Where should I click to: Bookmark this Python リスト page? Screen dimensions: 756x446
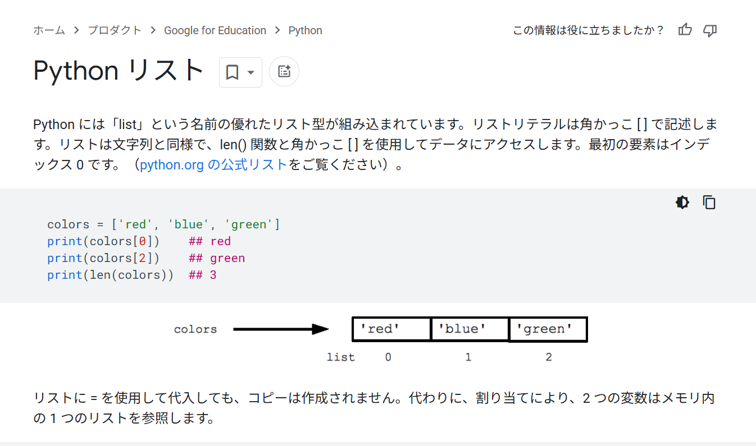click(232, 72)
